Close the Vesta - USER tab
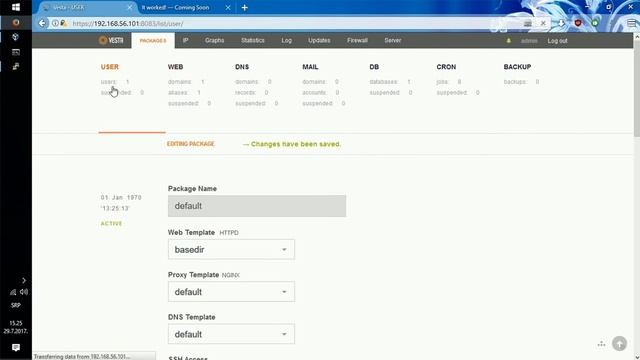Image resolution: width=640 pixels, height=360 pixels. pos(130,7)
